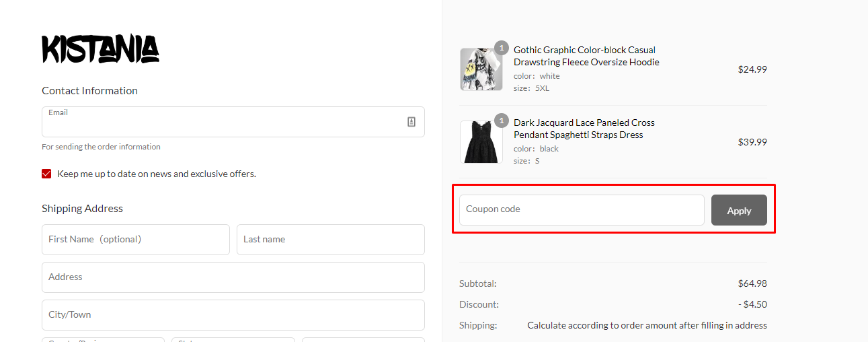Click the 'Keep me up to date' label
This screenshot has height=342, width=868.
pos(157,174)
